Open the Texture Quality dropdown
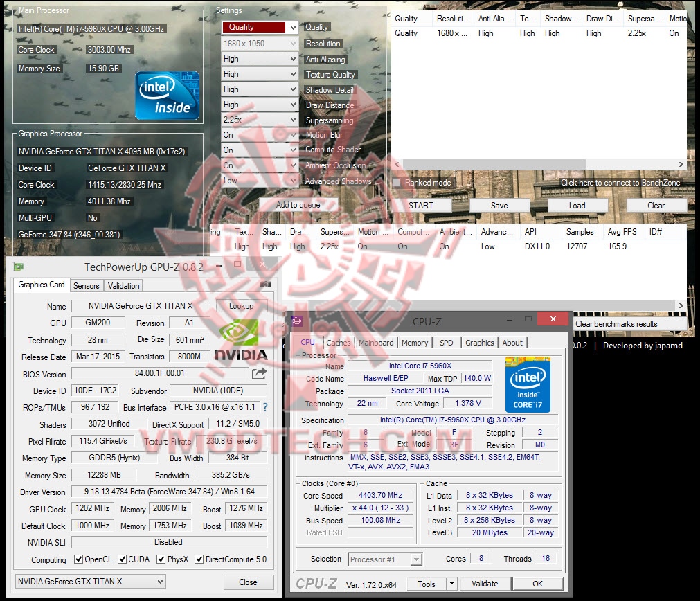700x601 pixels. 260,73
